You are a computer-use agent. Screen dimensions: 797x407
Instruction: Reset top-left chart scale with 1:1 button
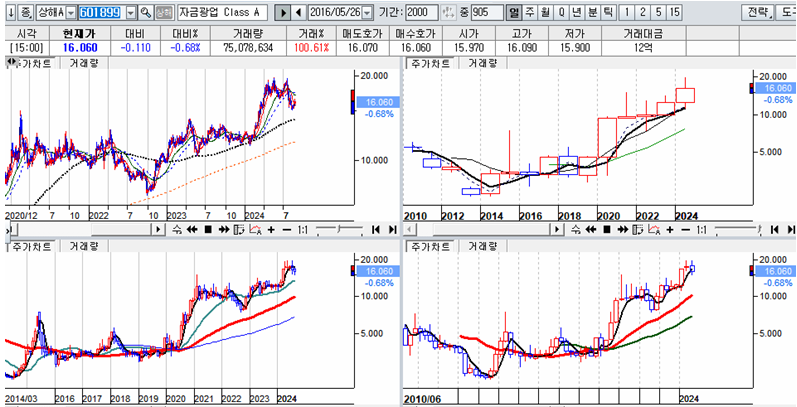302,230
